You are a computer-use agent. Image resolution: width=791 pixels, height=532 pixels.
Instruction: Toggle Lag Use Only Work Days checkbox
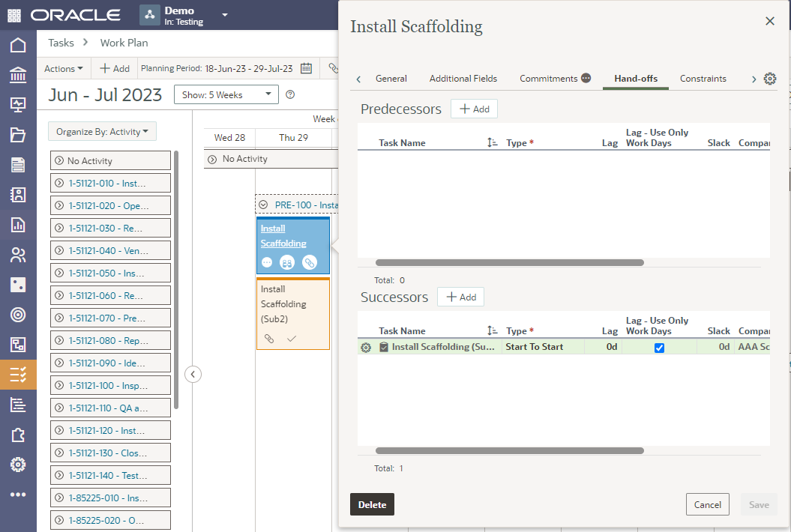(659, 348)
